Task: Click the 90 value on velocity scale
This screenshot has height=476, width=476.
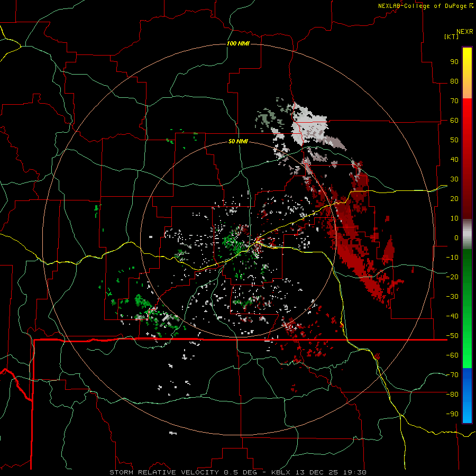Action: click(x=454, y=62)
